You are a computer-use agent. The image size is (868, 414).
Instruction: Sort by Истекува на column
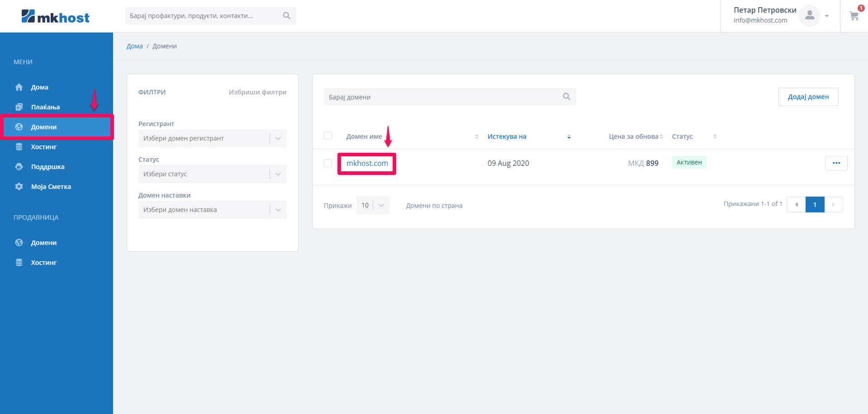click(507, 136)
